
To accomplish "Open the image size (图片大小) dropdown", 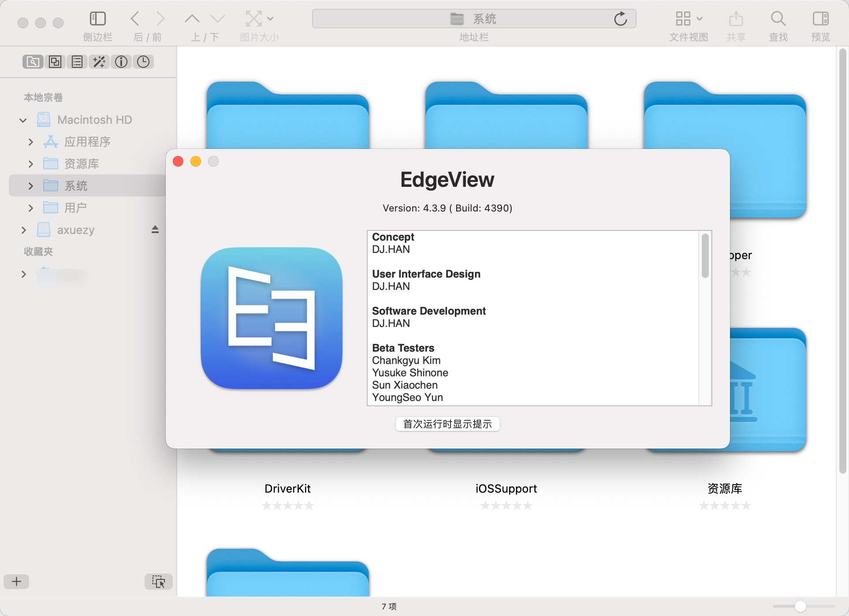I will [259, 19].
